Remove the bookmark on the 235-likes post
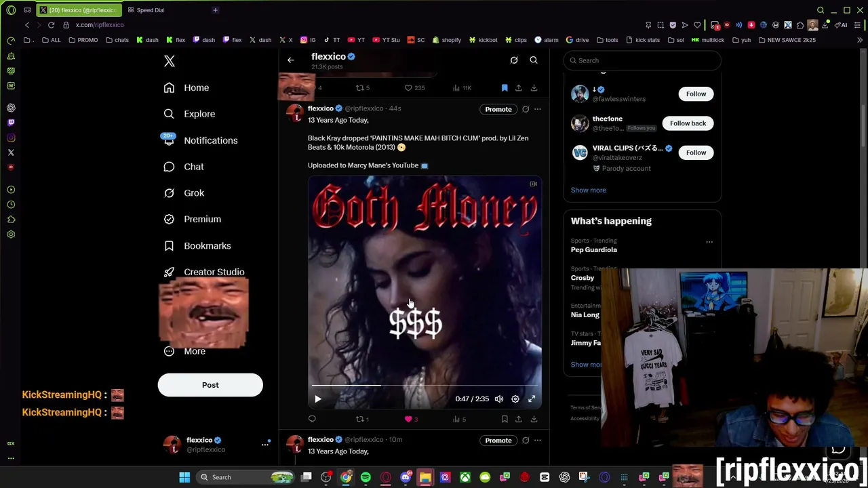The image size is (868, 488). (505, 88)
